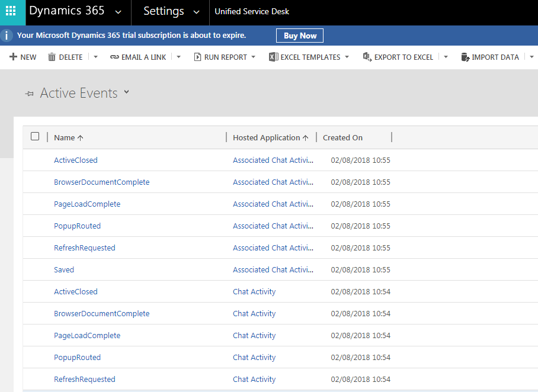Click the Export to Excel icon
This screenshot has height=392, width=538.
pyautogui.click(x=367, y=57)
